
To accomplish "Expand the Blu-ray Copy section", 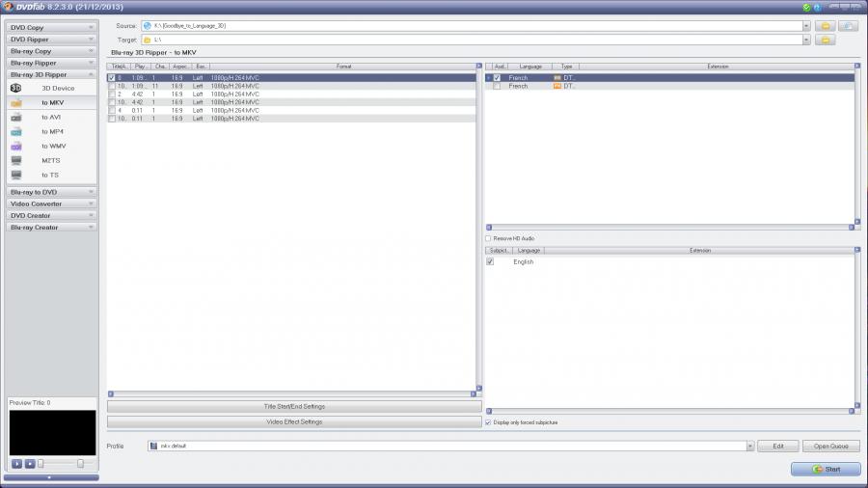I will point(51,51).
